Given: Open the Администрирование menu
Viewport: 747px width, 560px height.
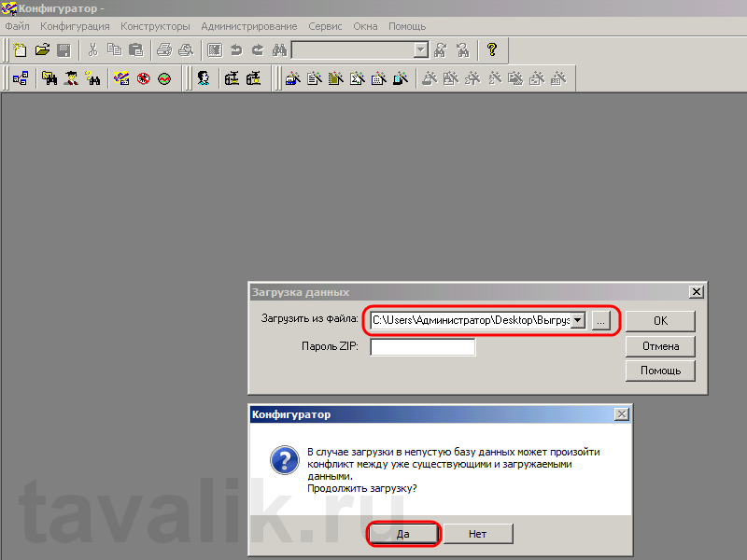Looking at the screenshot, I should click(249, 26).
